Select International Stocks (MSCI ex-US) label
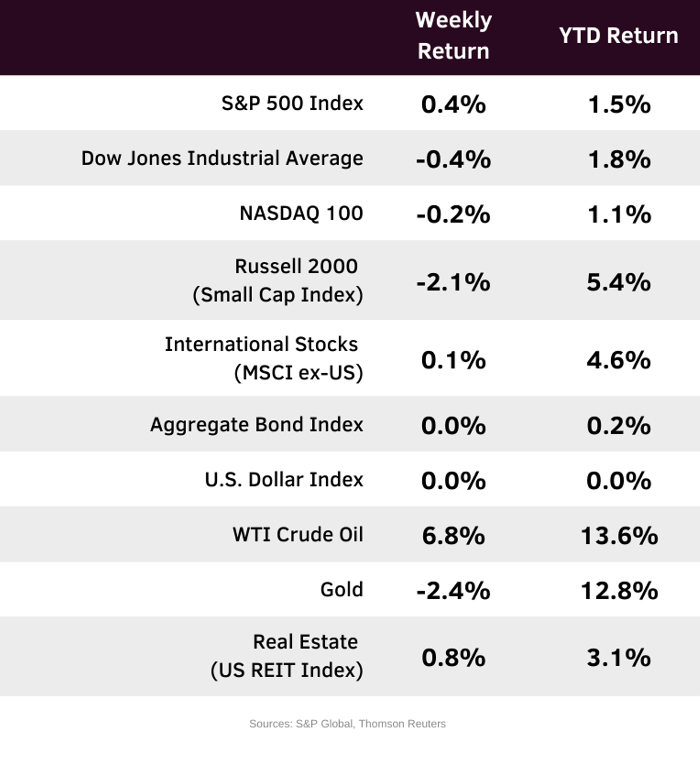Image resolution: width=700 pixels, height=767 pixels. [263, 358]
